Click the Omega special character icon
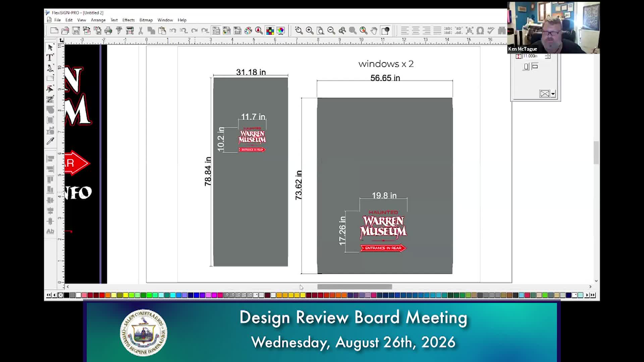This screenshot has height=362, width=644. [480, 31]
